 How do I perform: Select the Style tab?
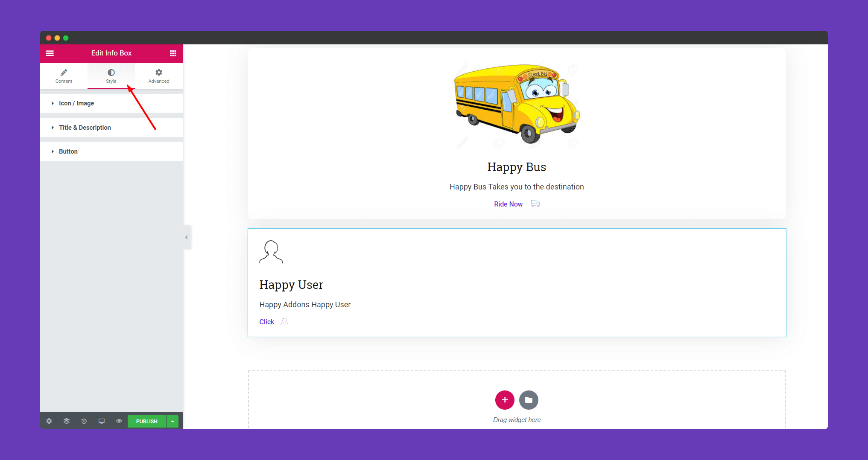[x=111, y=76]
